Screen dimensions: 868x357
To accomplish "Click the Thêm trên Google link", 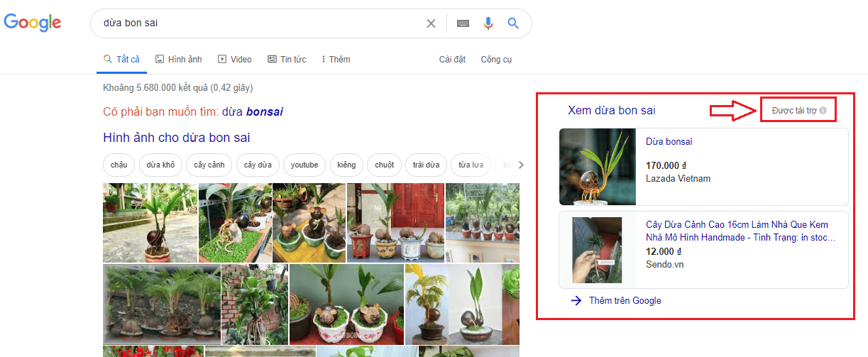I will 625,301.
